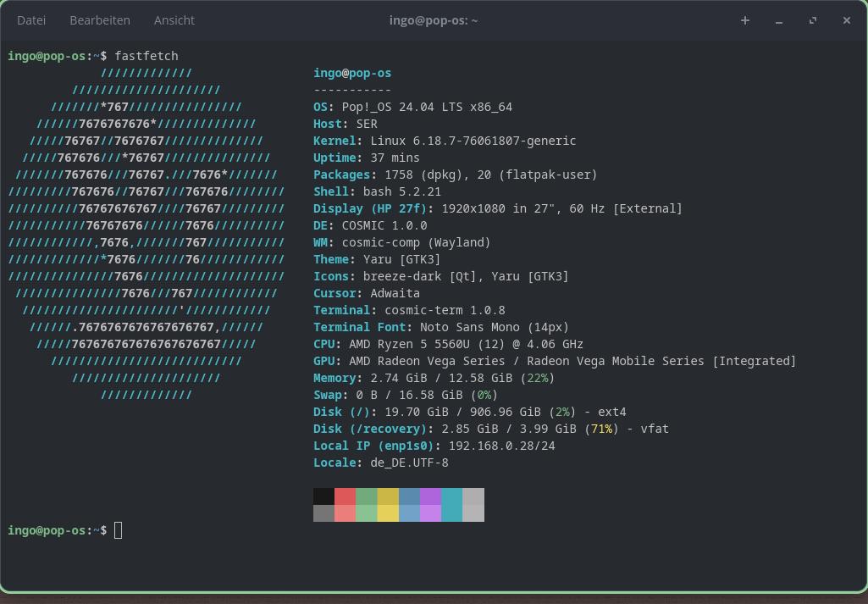868x604 pixels.
Task: Click the typed "fastfetch" command text
Action: click(x=147, y=56)
